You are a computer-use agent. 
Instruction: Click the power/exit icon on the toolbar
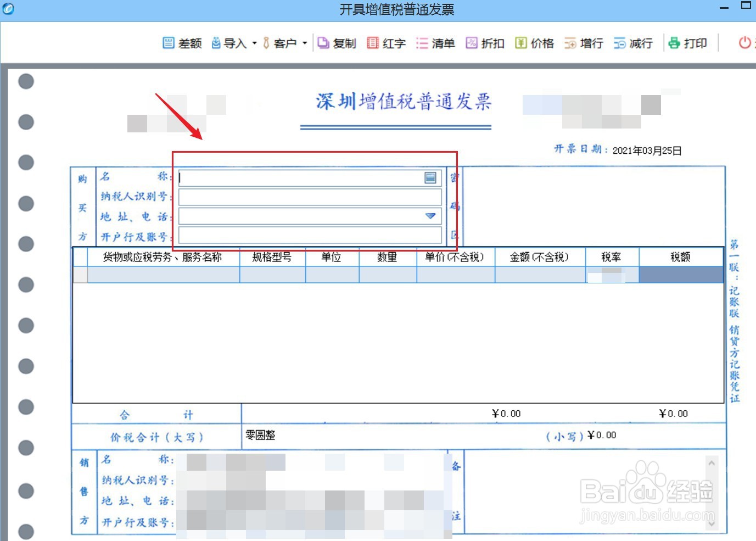click(744, 43)
